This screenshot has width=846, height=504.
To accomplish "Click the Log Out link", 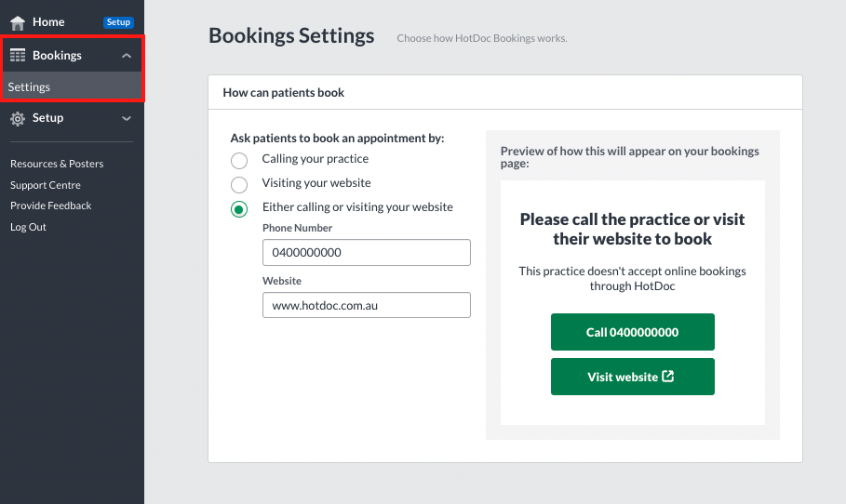I will pyautogui.click(x=28, y=227).
